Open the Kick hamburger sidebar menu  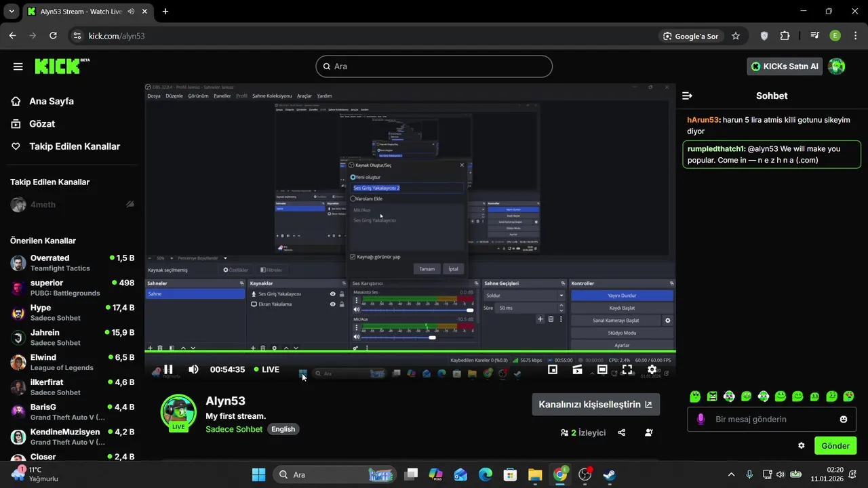click(x=18, y=66)
